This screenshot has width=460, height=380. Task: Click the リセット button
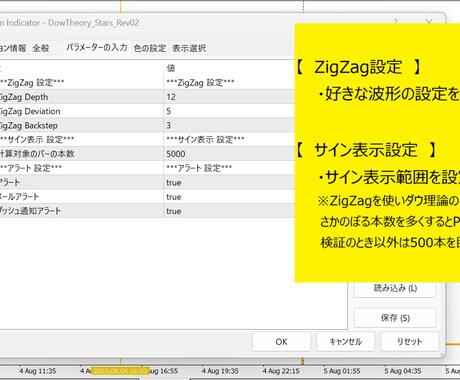(x=409, y=341)
